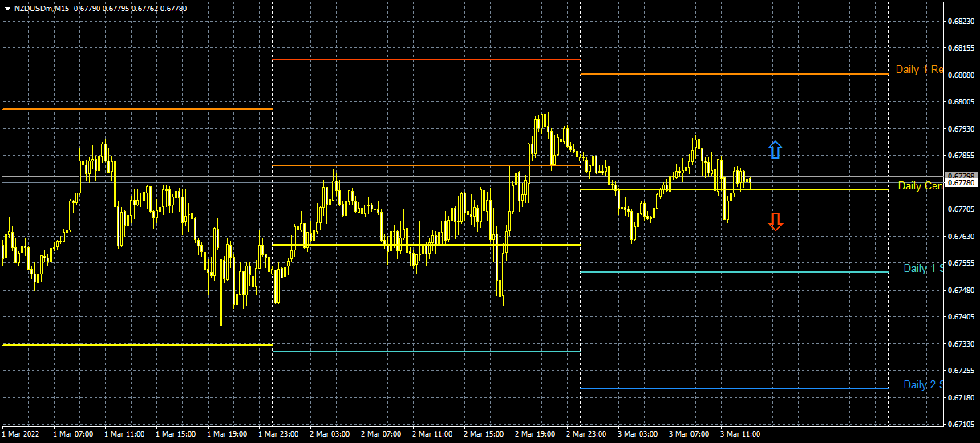Click the 0.67795 high price in header
The height and width of the screenshot is (443, 980).
[x=116, y=7]
